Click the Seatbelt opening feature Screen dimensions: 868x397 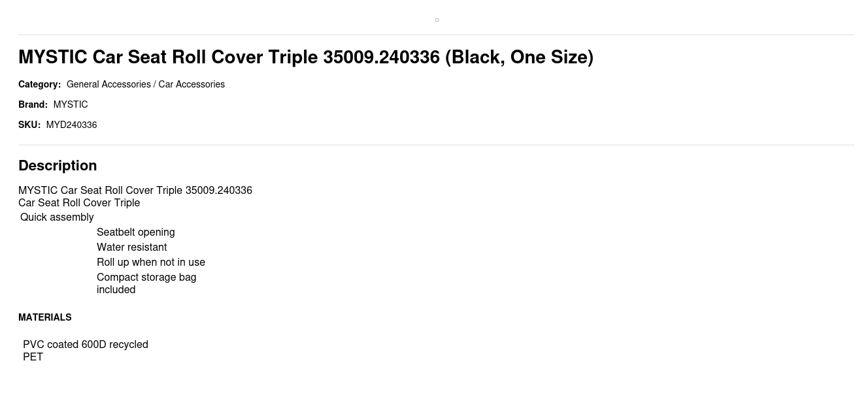point(135,232)
